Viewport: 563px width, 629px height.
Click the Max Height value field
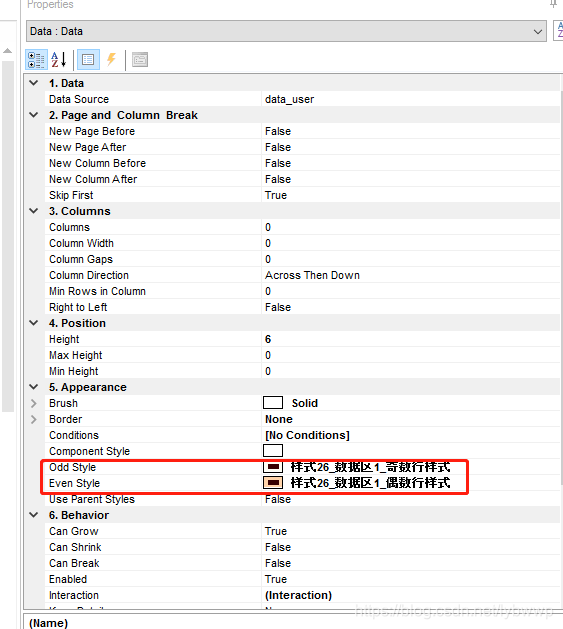[x=411, y=355]
